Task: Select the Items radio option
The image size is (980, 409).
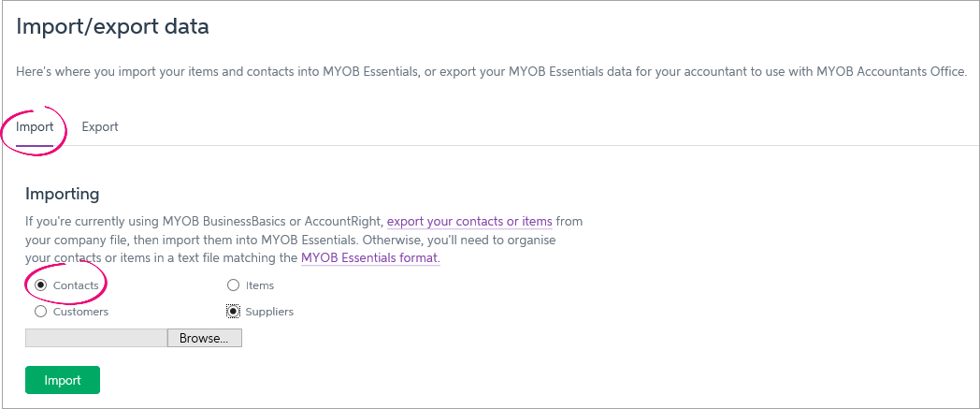Action: tap(233, 285)
